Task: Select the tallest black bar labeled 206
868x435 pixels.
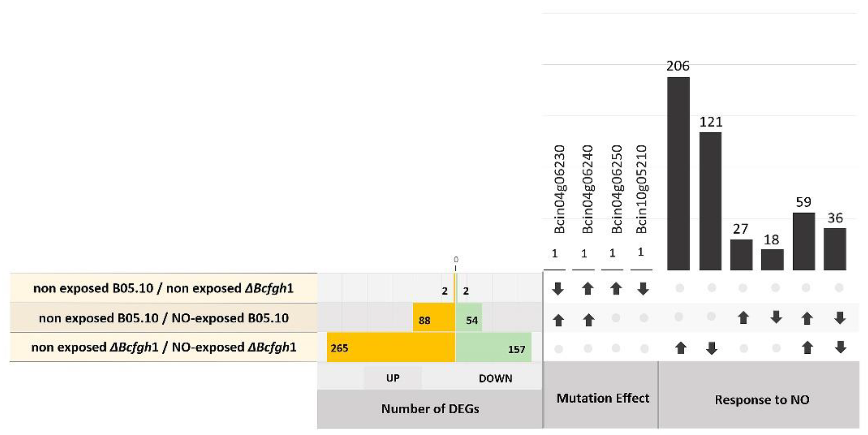Action: tap(678, 174)
